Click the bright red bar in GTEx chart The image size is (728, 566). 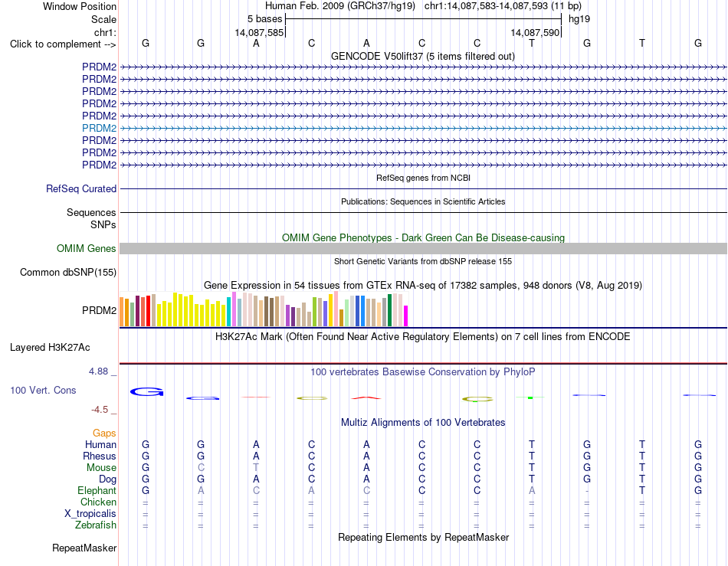148,311
